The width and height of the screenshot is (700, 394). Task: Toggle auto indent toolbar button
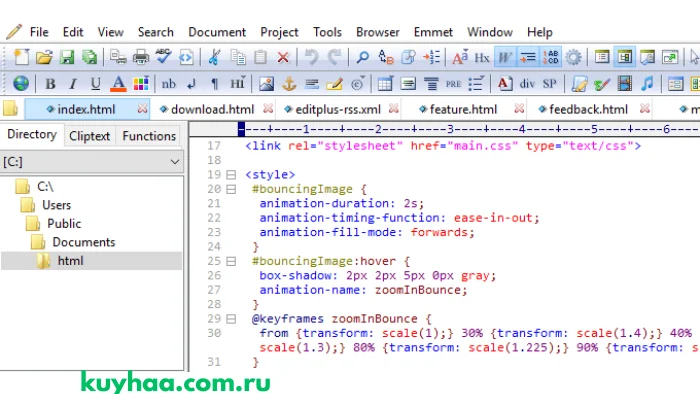pyautogui.click(x=528, y=57)
